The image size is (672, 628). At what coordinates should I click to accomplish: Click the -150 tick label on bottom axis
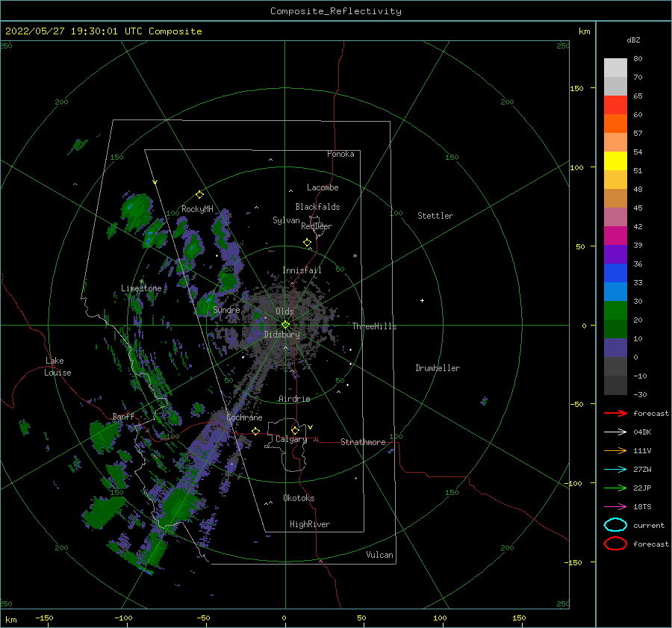(44, 618)
